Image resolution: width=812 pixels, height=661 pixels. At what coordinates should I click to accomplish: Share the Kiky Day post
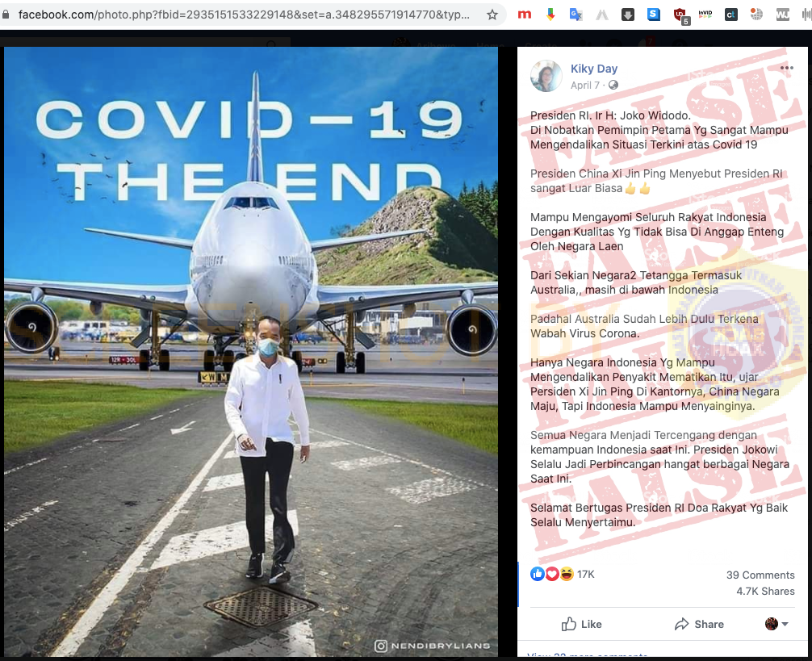pos(699,624)
